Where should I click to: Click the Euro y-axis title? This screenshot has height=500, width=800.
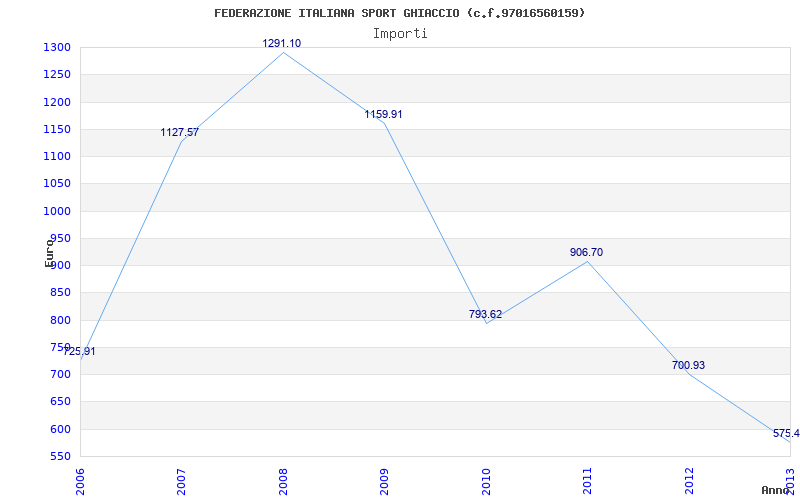point(49,252)
